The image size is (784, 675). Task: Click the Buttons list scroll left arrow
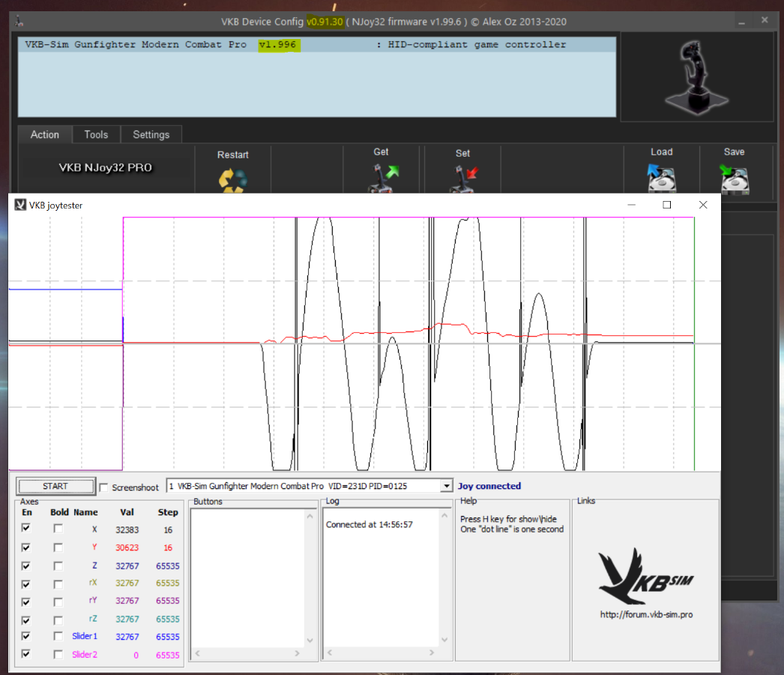(x=198, y=653)
